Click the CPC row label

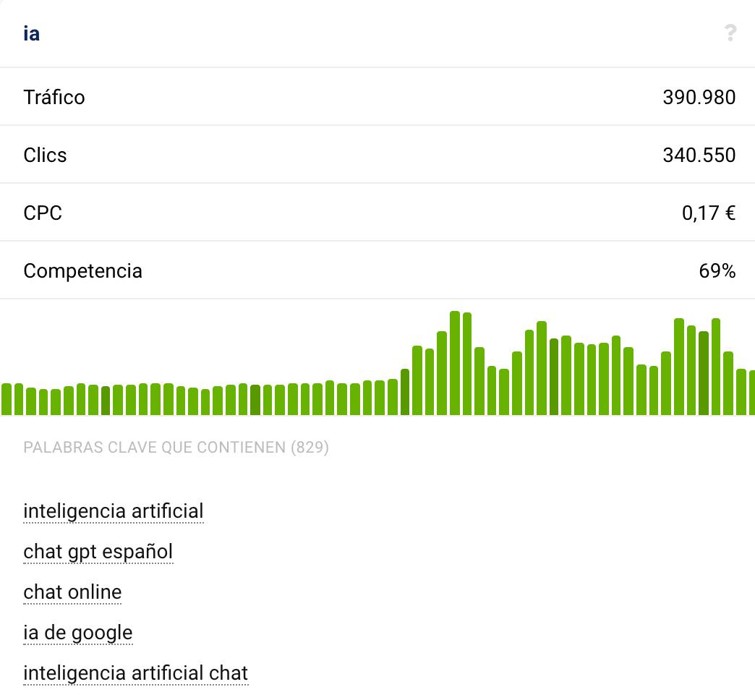43,213
